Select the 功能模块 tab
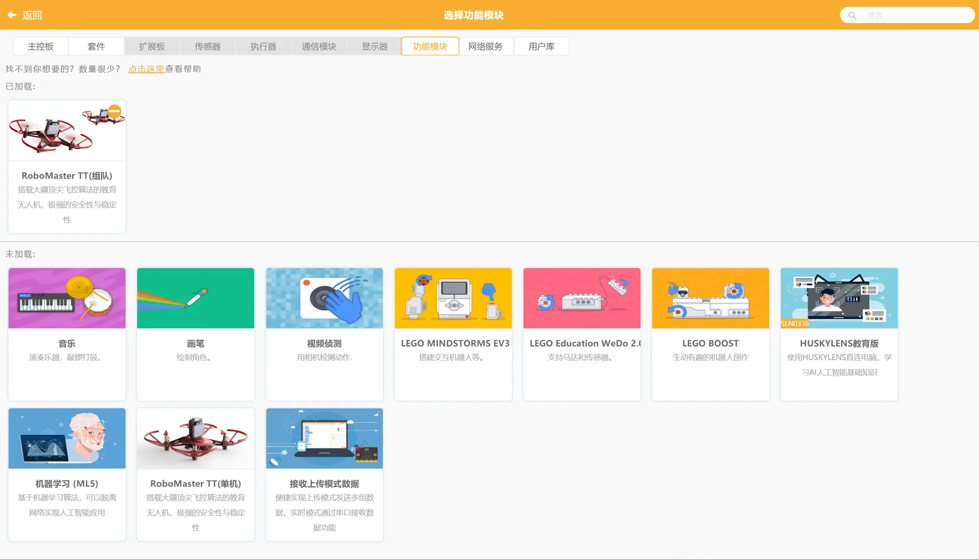The height and width of the screenshot is (560, 979). (430, 47)
